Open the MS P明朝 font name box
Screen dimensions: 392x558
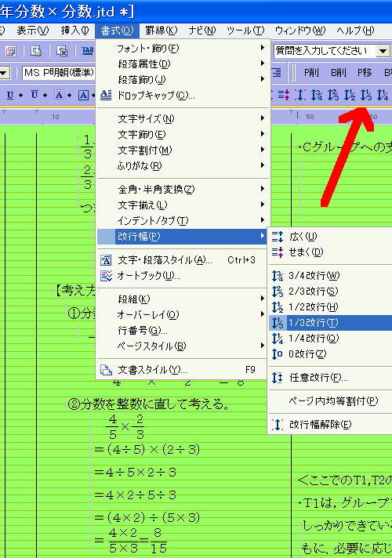[x=59, y=73]
